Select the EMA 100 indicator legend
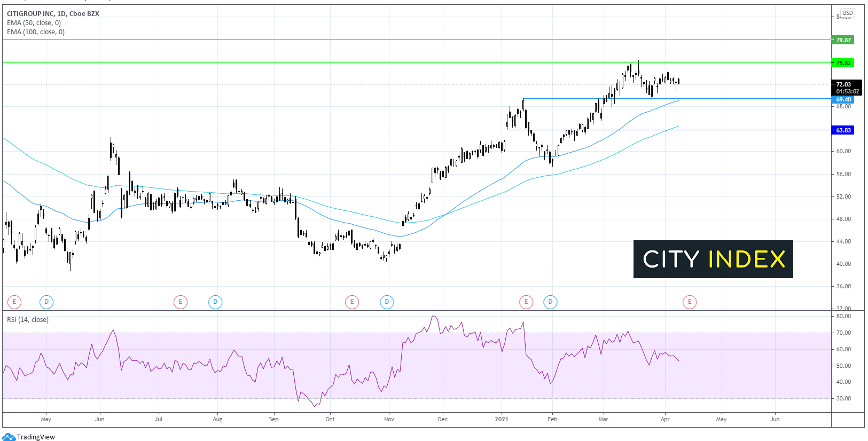This screenshot has width=868, height=441. (x=36, y=32)
